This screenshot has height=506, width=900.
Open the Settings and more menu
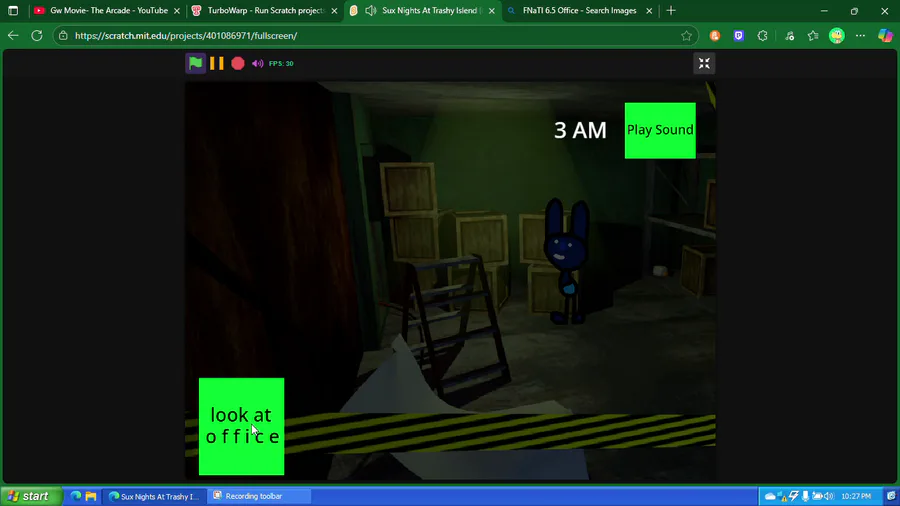[x=860, y=36]
